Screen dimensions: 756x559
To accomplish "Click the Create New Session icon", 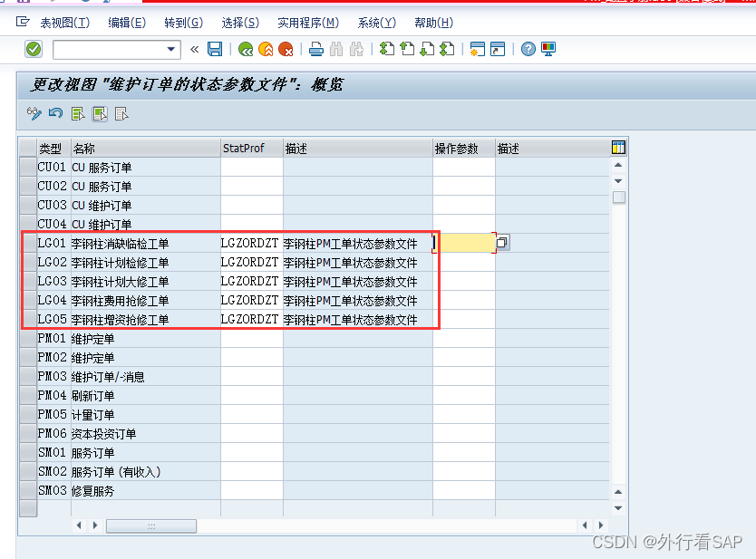I will (x=478, y=49).
